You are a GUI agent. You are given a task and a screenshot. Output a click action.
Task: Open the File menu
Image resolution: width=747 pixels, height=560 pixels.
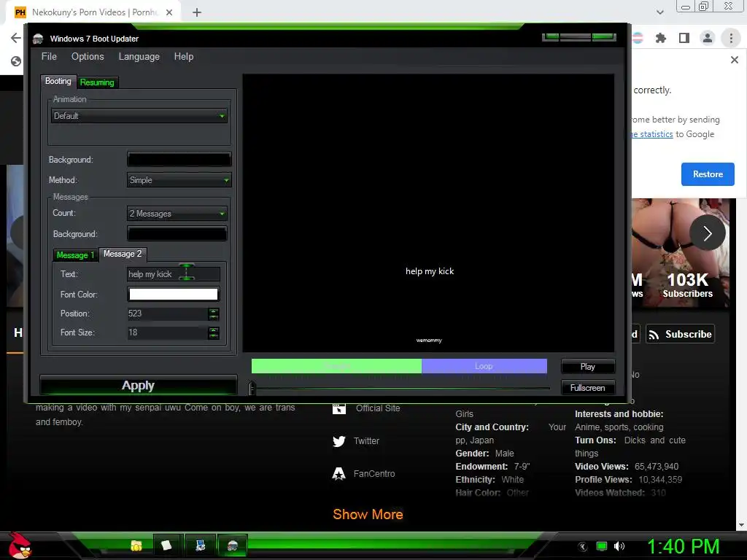(49, 57)
